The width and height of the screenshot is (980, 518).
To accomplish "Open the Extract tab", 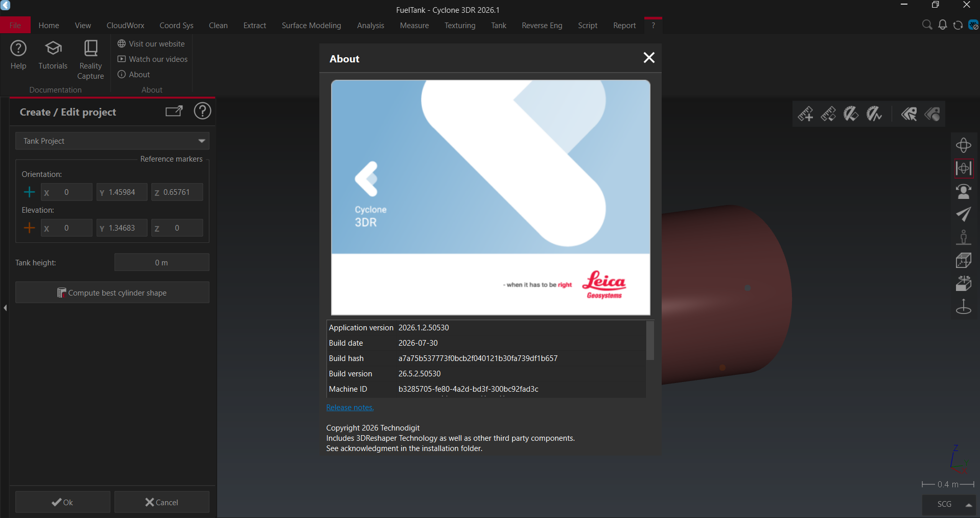I will pos(254,26).
